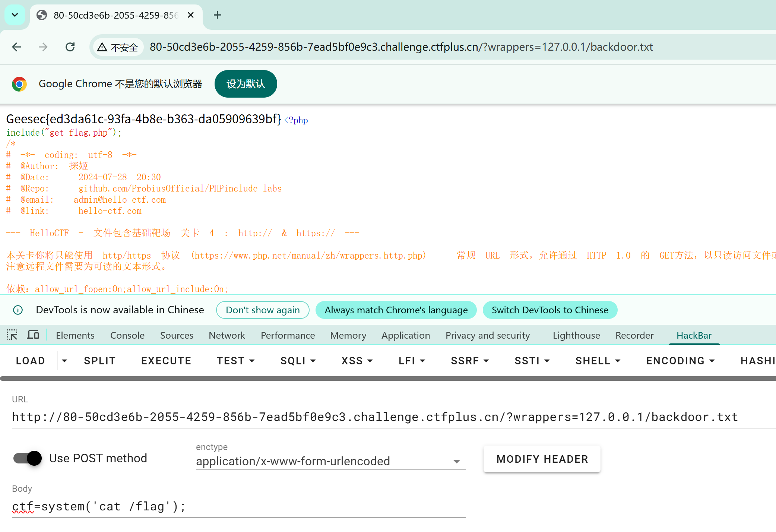Screen dimensions: 776x532
Task: Open a new tab with plus icon
Action: coord(218,15)
